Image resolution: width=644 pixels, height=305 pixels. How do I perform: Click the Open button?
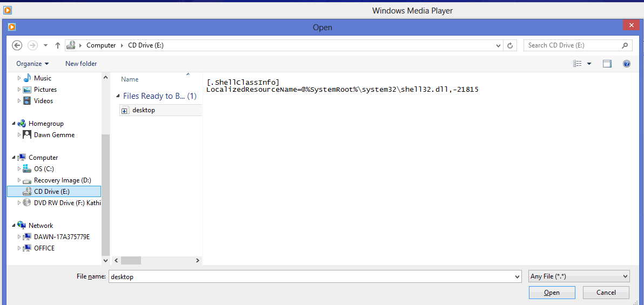click(x=552, y=293)
